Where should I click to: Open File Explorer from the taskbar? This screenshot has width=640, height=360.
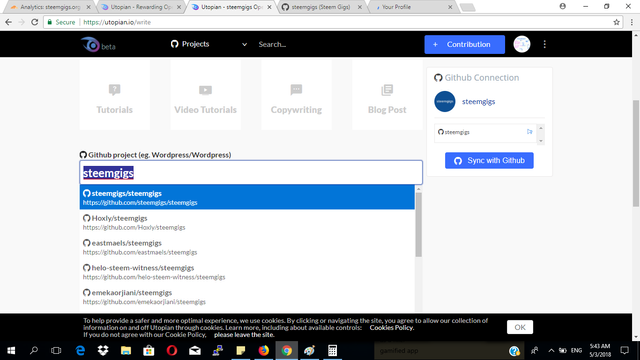pos(126,350)
